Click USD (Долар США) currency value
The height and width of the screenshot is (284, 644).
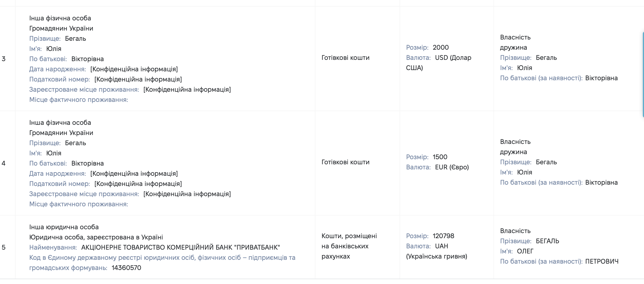[439, 63]
